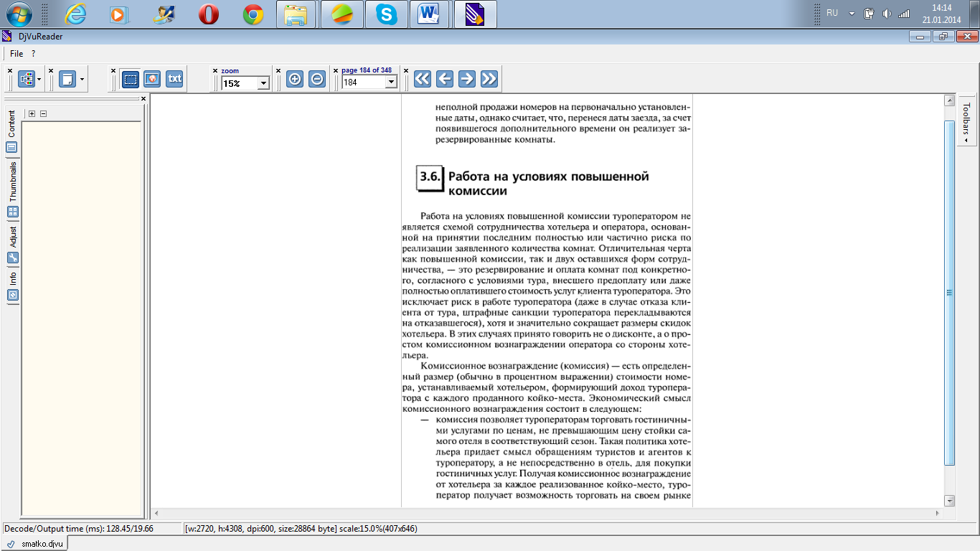
Task: Open the page number 184 combo box
Action: pos(369,83)
